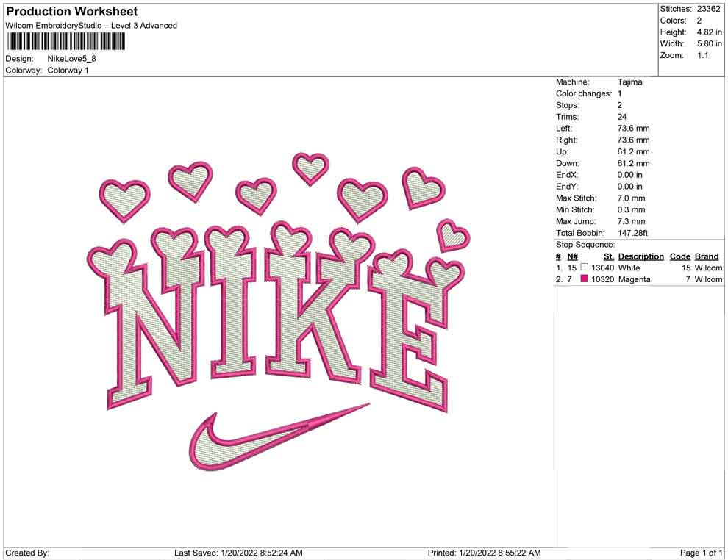Click the Up value '61.2 mm'
Screen dimensions: 728x560
pyautogui.click(x=633, y=151)
